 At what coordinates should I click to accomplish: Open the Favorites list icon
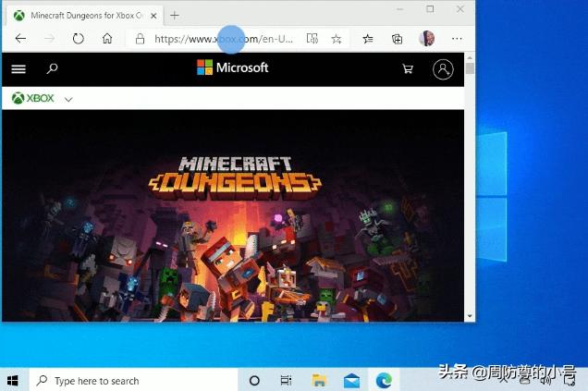[368, 39]
